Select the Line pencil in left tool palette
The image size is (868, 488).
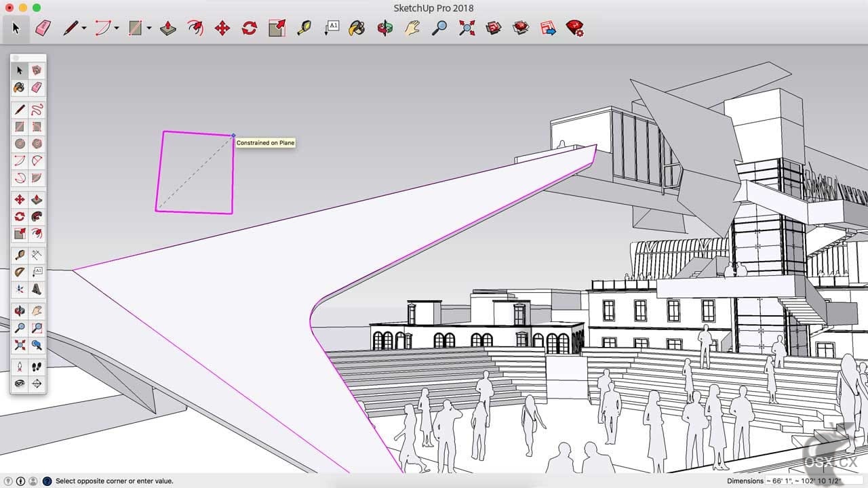click(20, 109)
